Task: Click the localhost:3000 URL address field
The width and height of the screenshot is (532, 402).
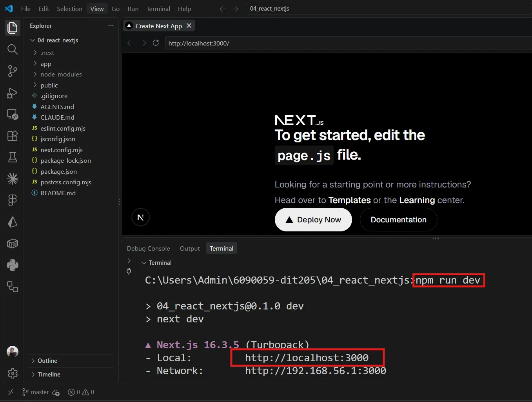Action: tap(348, 43)
